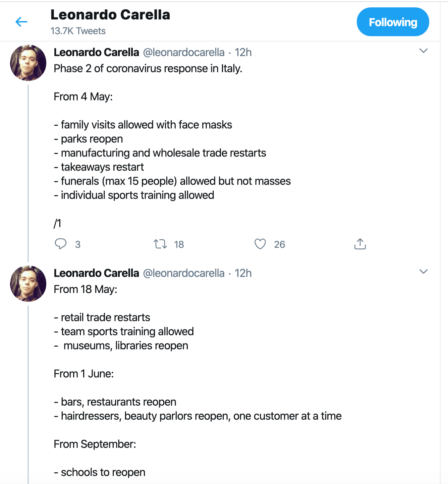
Task: Open the avatar beside the 18 May tweet
Action: pyautogui.click(x=28, y=284)
